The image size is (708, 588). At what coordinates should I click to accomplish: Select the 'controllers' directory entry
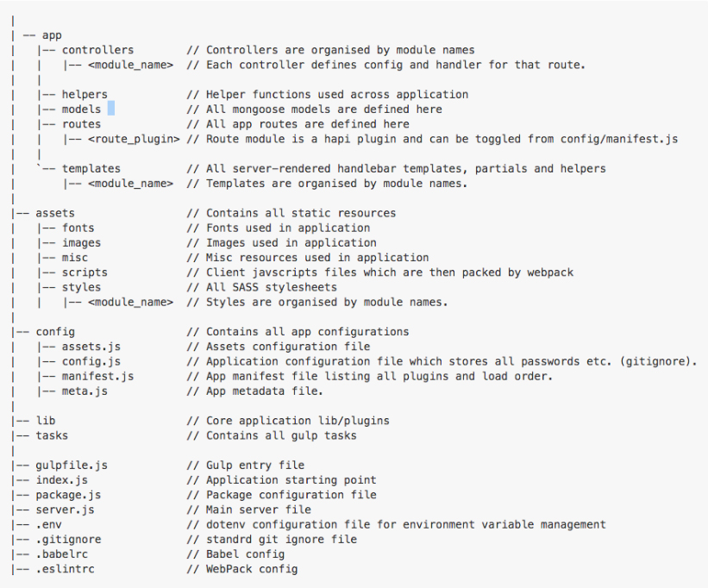tap(97, 50)
